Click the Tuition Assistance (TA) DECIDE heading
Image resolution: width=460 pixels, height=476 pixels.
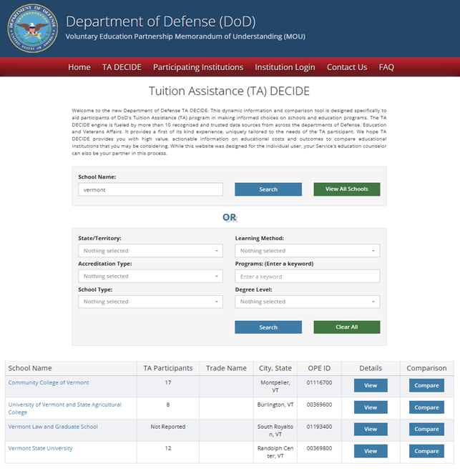229,91
